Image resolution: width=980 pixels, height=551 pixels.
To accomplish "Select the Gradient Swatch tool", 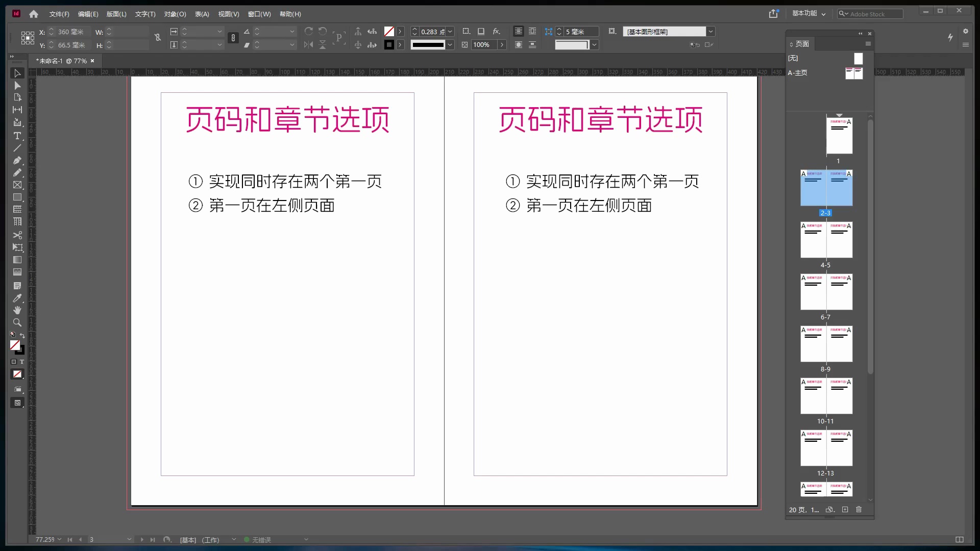I will pyautogui.click(x=17, y=260).
